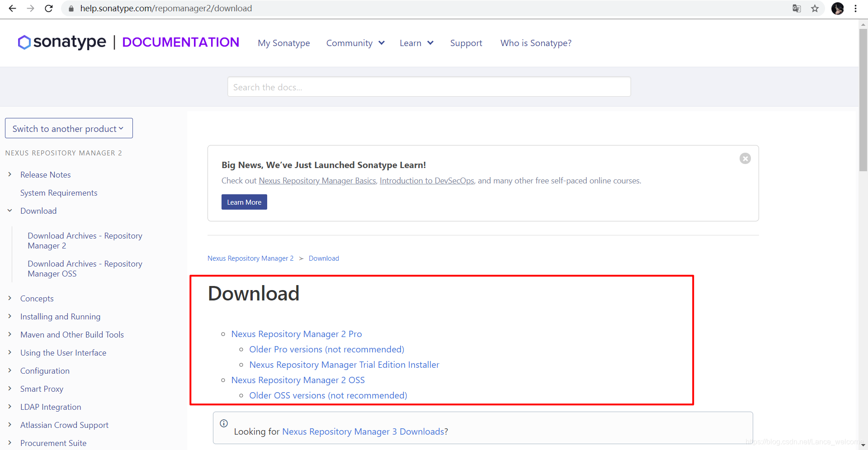This screenshot has height=450, width=868.
Task: Expand Installing and Running tree arrow
Action: tap(9, 316)
